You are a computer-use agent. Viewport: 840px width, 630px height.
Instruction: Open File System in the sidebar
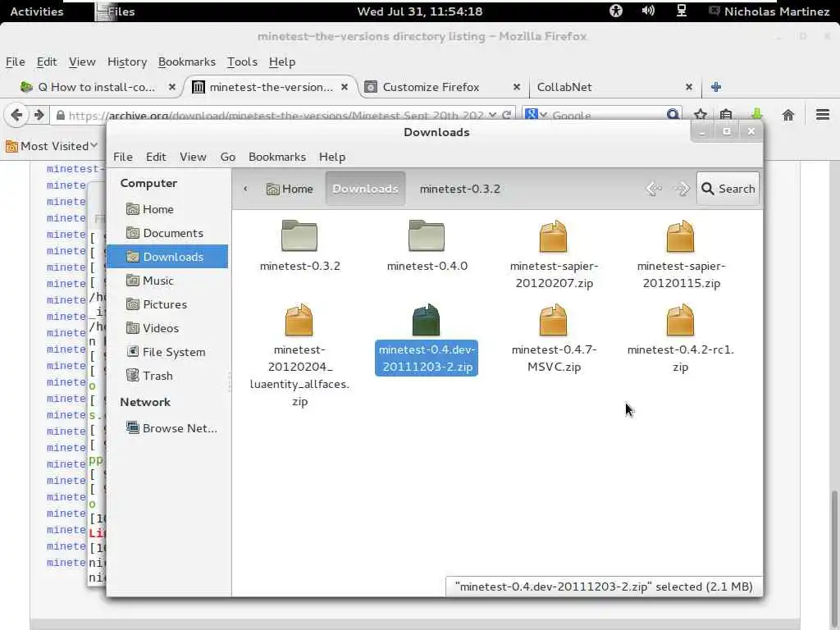tap(167, 352)
